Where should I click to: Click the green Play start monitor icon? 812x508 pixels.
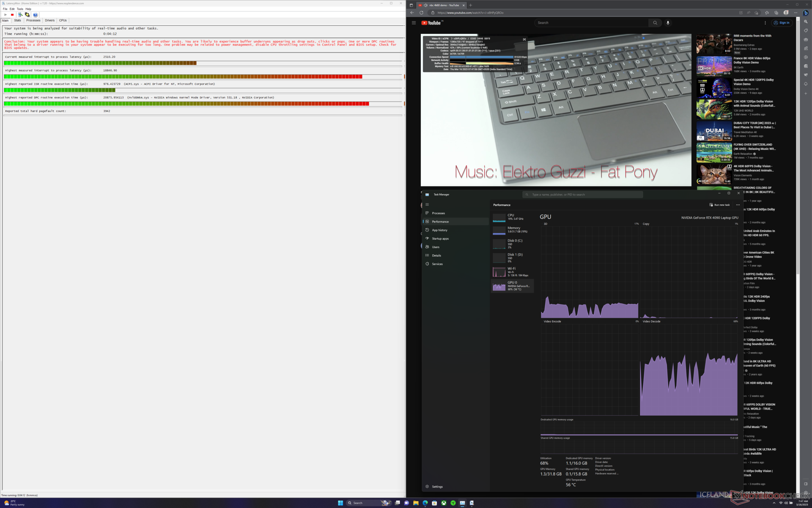tap(5, 15)
